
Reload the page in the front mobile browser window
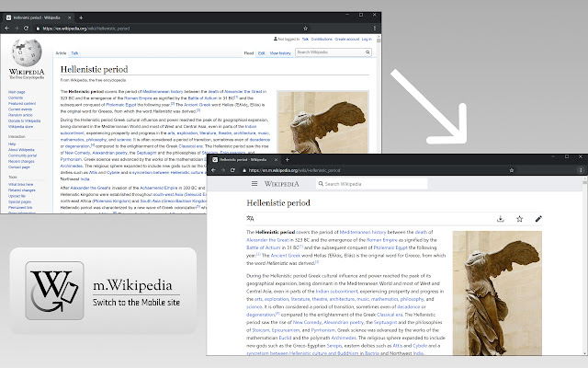click(232, 170)
